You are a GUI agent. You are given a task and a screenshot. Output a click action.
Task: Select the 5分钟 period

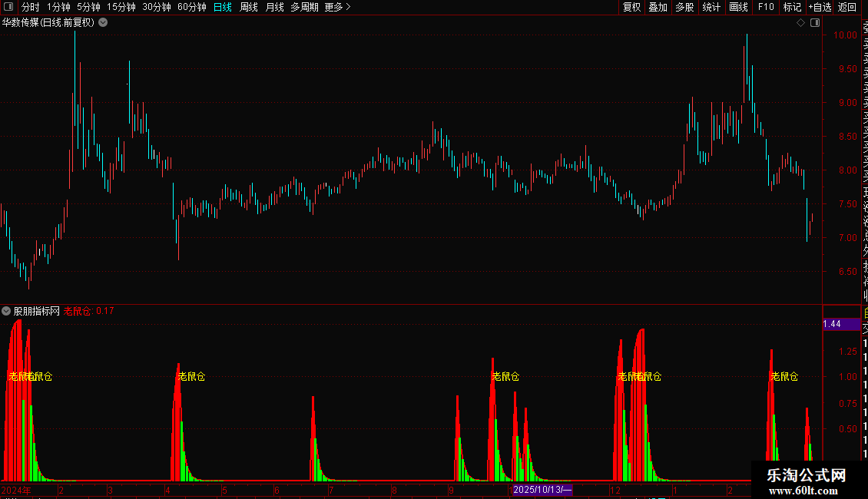point(88,7)
